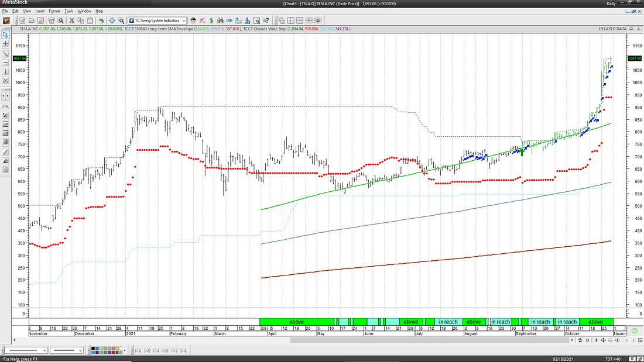Open the Explorer binoculars icon
This screenshot has width=644, height=362.
click(220, 20)
